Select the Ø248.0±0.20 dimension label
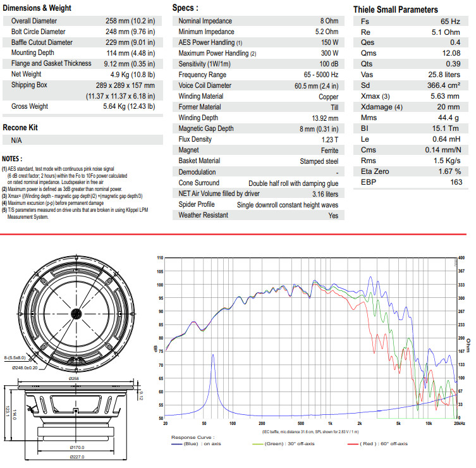Viewport: 476px width, 468px height. point(25,368)
